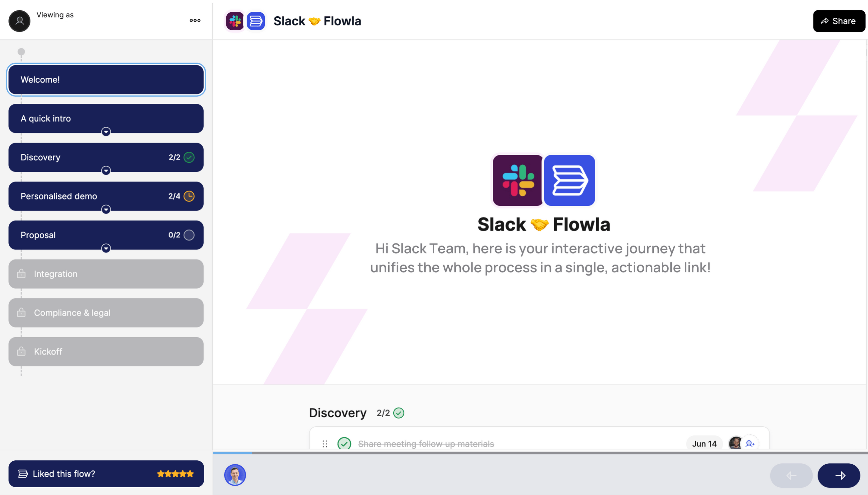
Task: Expand the A quick intro step
Action: (106, 131)
